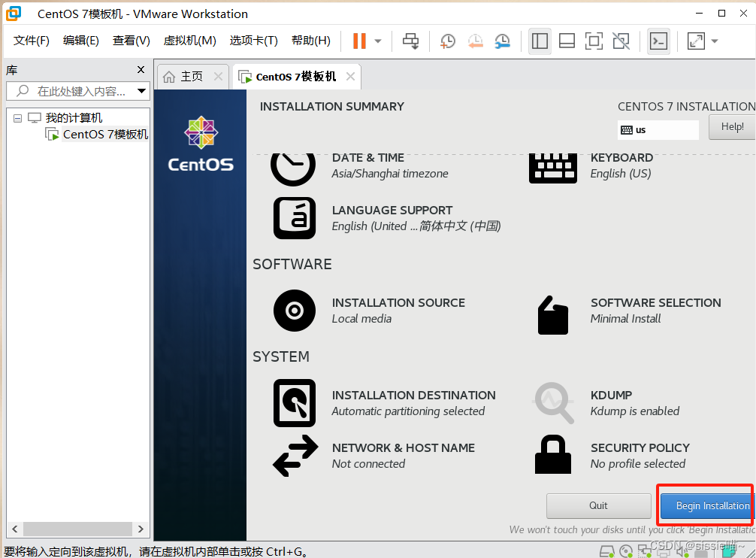Close the CentOS 7模板机 tab
This screenshot has width=756, height=558.
[350, 76]
